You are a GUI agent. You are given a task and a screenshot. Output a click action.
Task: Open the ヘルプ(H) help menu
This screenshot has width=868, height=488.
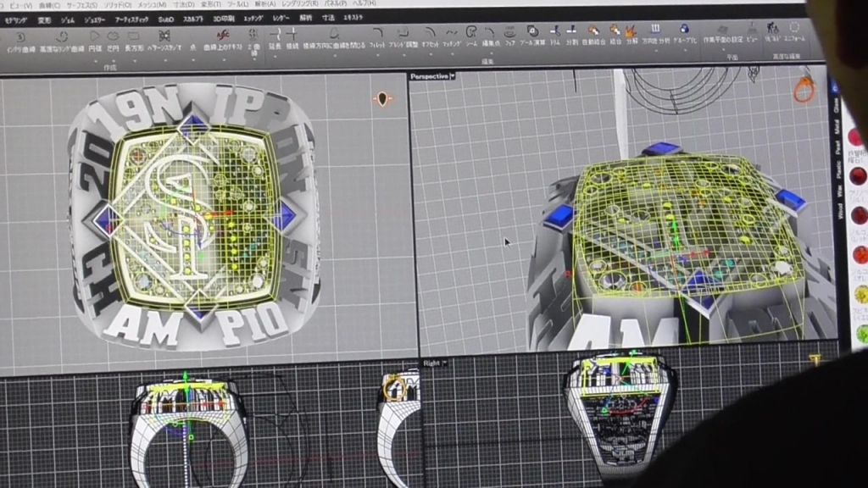click(x=364, y=3)
